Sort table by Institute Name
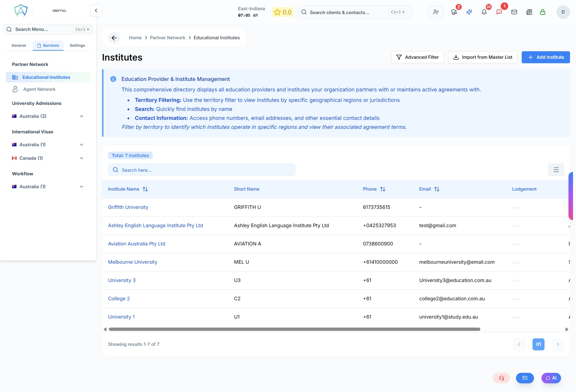Screen dimensions: 576x392 point(145,189)
